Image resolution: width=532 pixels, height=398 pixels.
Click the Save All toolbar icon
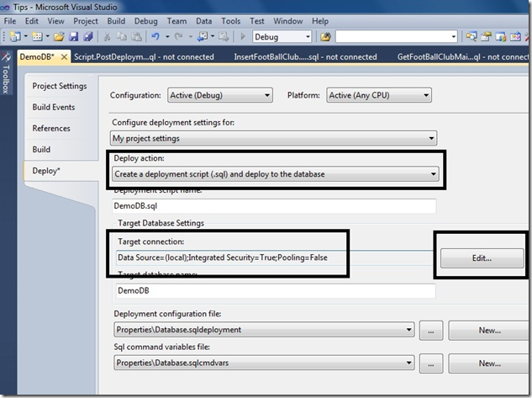[88, 36]
